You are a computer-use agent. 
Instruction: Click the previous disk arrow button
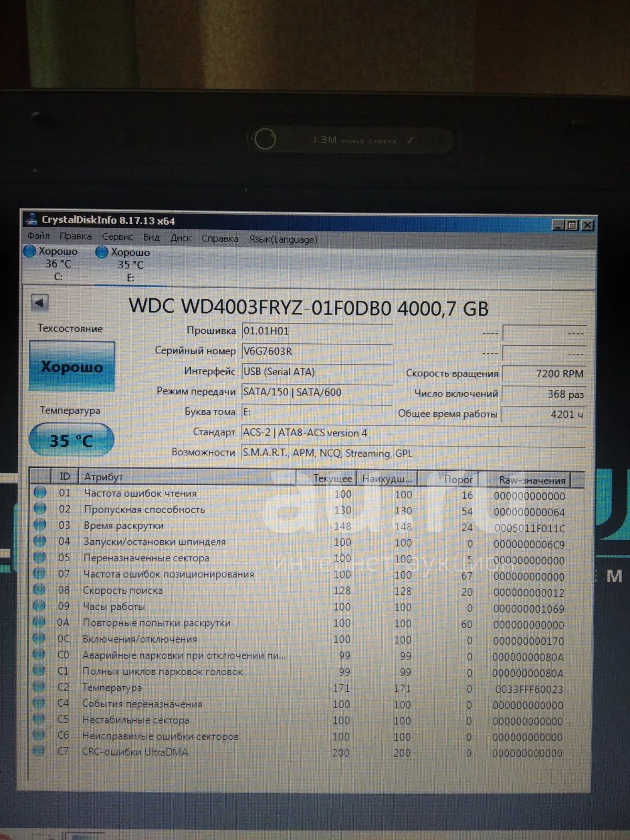(x=40, y=302)
